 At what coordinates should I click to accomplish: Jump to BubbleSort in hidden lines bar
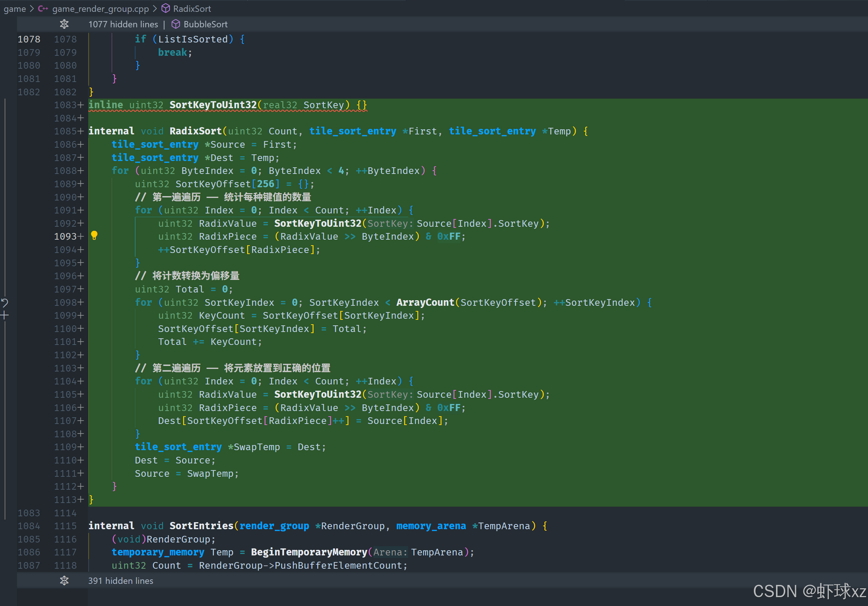[205, 24]
